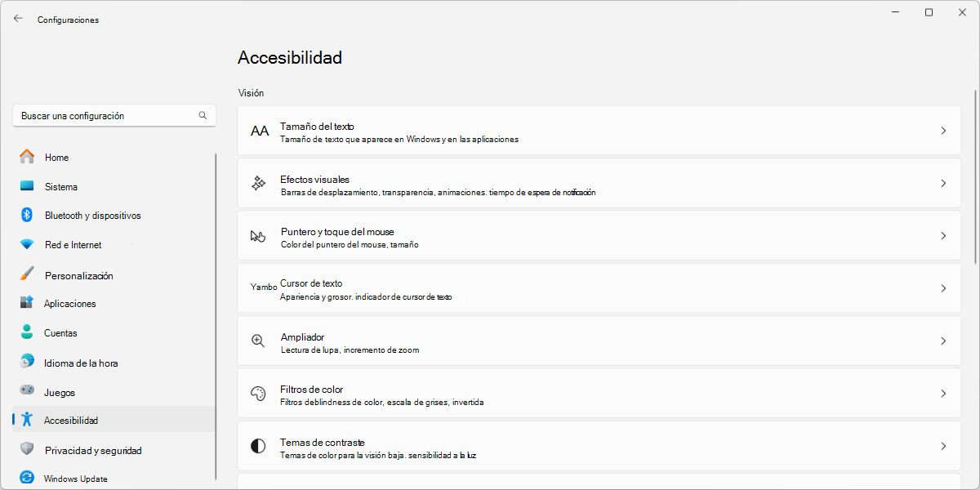Click the Juegos gamepad icon
Screen dimensions: 980x490
[x=27, y=391]
